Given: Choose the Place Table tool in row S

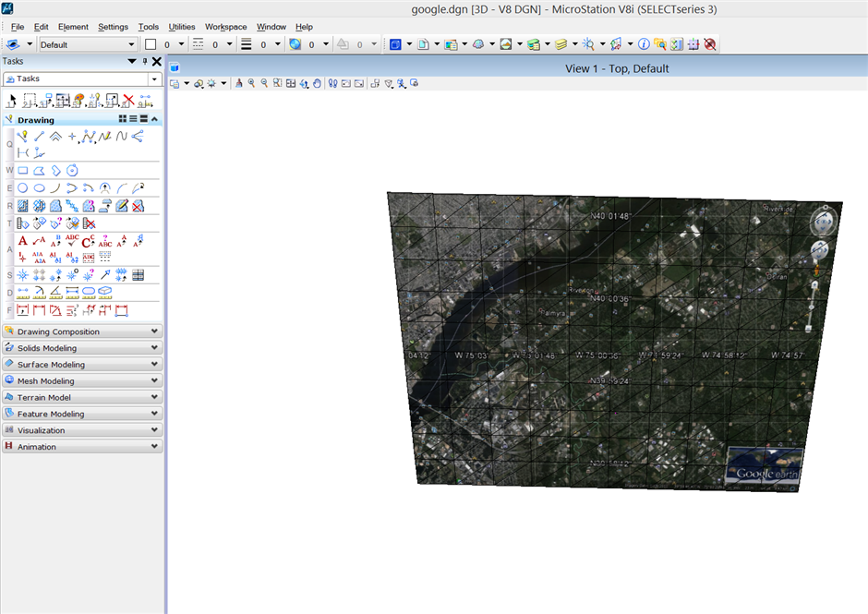Looking at the screenshot, I should (x=139, y=274).
